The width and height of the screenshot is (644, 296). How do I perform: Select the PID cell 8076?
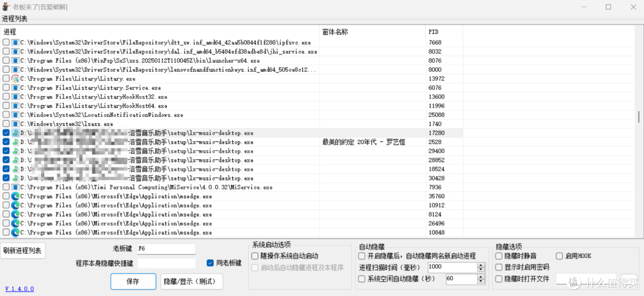point(435,60)
